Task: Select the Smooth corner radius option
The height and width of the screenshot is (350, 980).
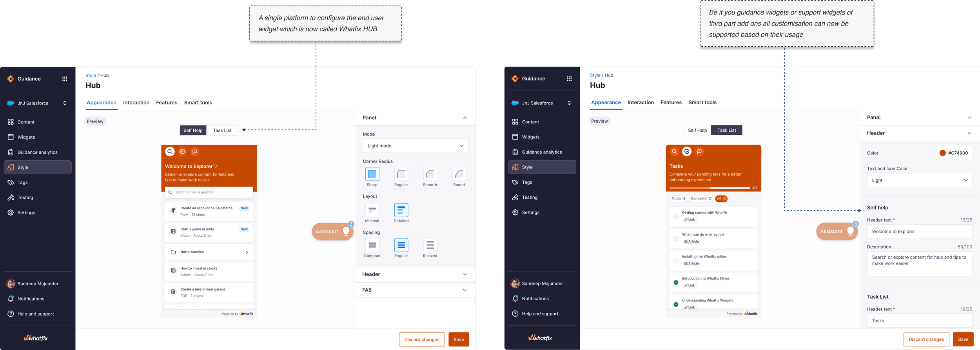Action: coord(430,174)
